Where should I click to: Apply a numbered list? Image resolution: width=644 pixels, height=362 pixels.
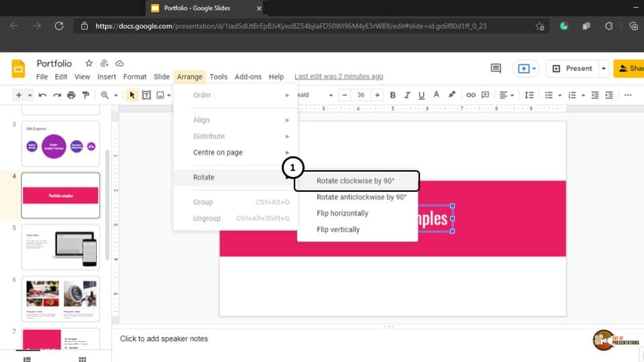(572, 95)
